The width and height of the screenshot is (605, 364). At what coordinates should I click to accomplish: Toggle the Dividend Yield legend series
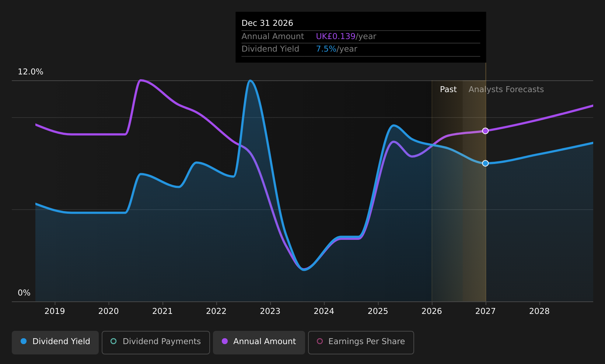pyautogui.click(x=55, y=342)
